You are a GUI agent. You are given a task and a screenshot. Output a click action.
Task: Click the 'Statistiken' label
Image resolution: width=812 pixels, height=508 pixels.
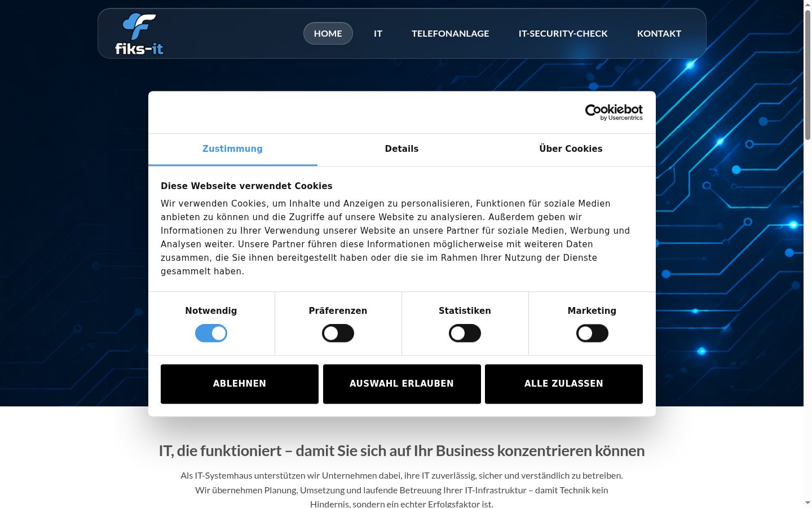pyautogui.click(x=465, y=311)
